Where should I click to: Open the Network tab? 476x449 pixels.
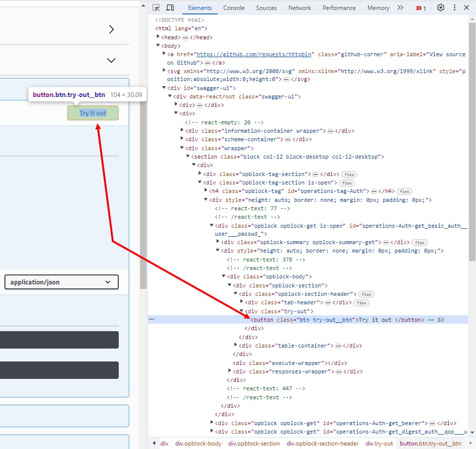(300, 8)
